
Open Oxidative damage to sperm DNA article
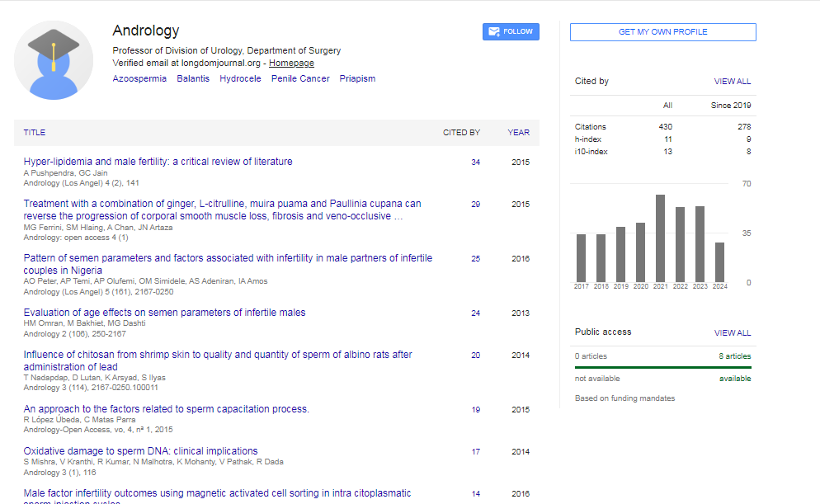140,451
